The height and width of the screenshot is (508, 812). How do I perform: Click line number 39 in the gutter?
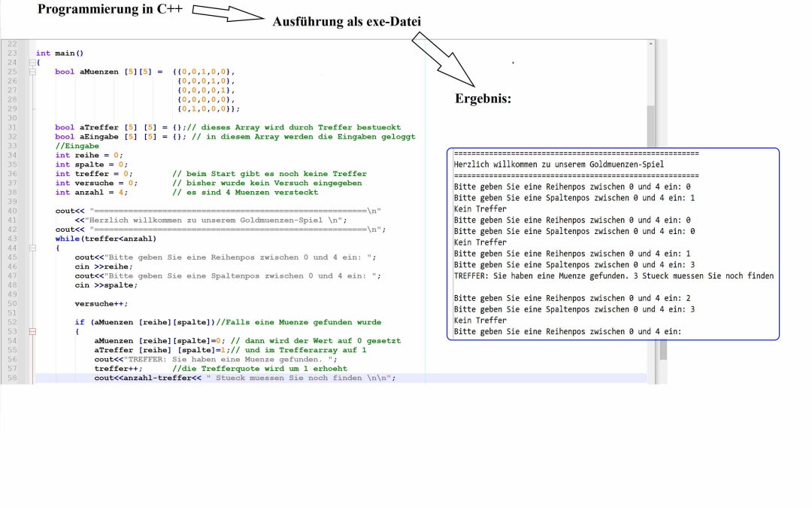coord(12,201)
